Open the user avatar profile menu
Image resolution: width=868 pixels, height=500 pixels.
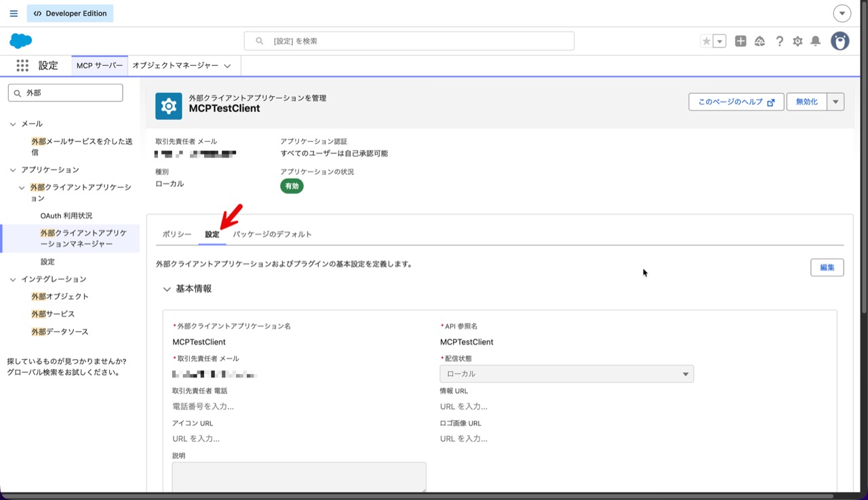pos(840,41)
